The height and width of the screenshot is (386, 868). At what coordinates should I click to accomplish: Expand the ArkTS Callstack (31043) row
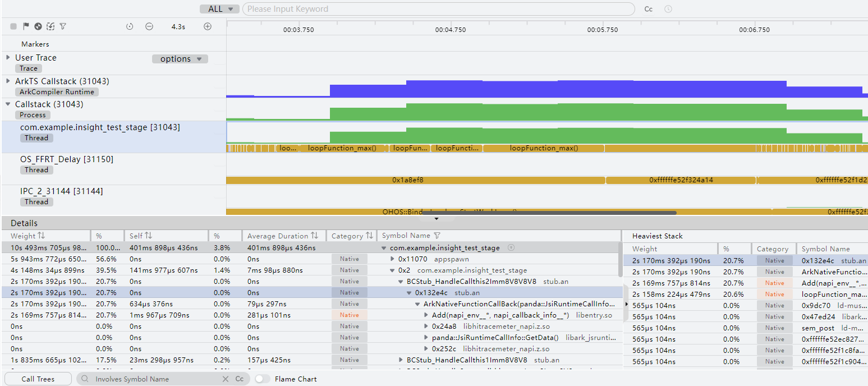click(x=8, y=81)
